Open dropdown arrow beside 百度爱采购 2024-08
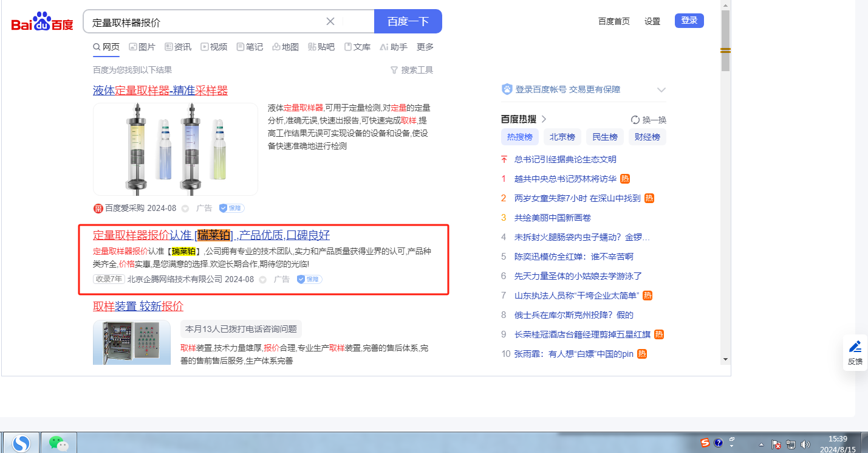Screen dimensions: 868x453 coord(186,209)
